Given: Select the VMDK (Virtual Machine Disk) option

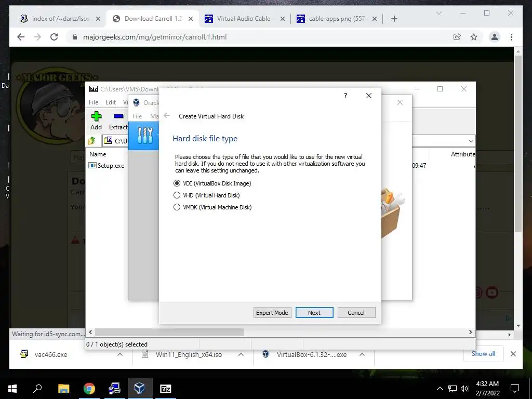Looking at the screenshot, I should click(x=212, y=207).
